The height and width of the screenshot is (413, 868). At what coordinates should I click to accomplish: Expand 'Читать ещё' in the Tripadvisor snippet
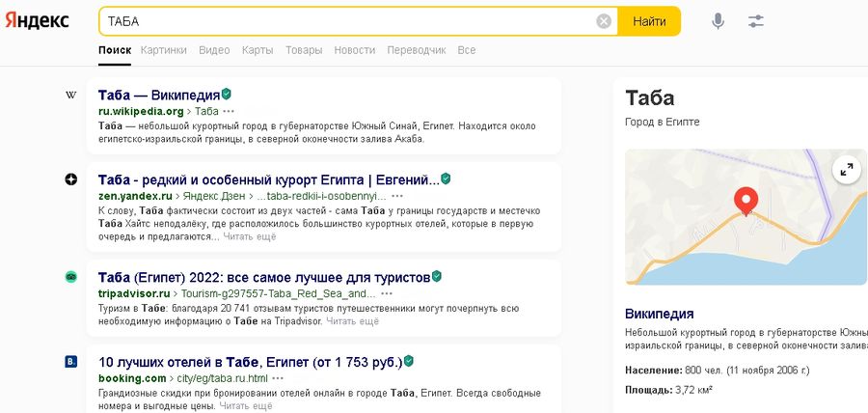[353, 321]
